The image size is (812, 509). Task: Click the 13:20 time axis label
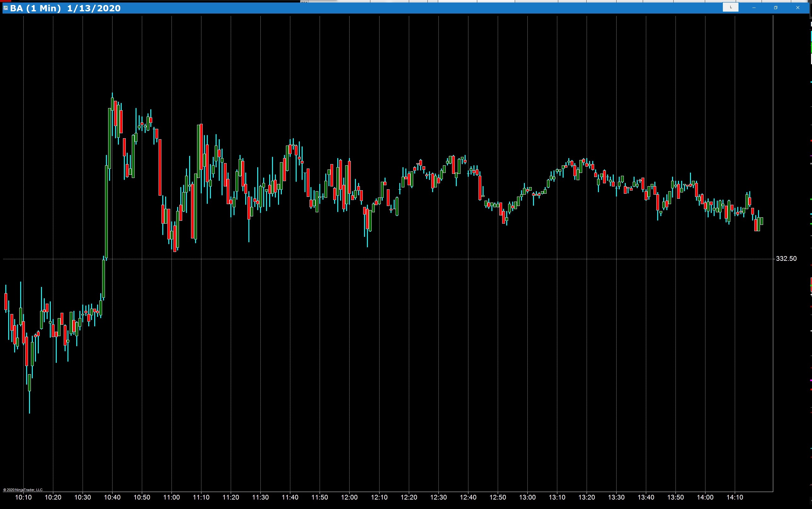click(x=586, y=497)
